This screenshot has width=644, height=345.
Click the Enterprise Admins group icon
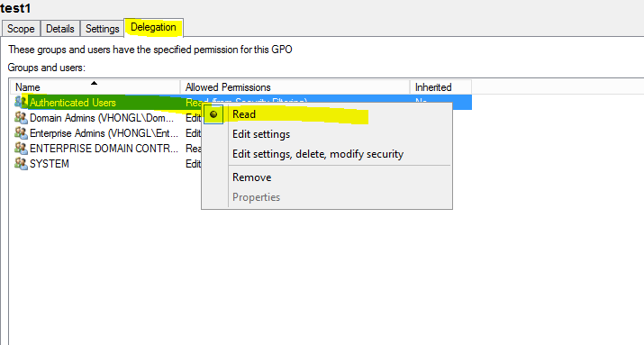pos(21,132)
